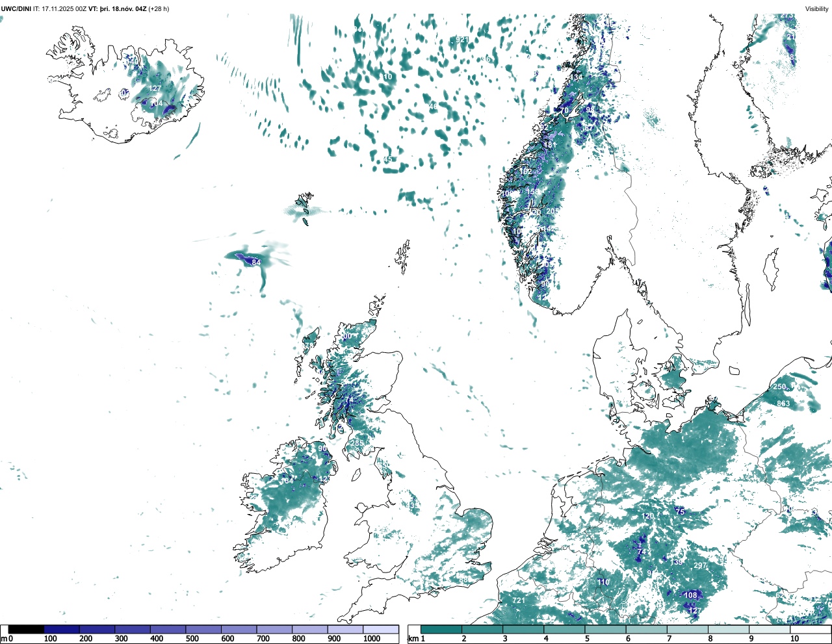
Task: Select the 2–3 km teal swatch
Action: click(x=482, y=630)
